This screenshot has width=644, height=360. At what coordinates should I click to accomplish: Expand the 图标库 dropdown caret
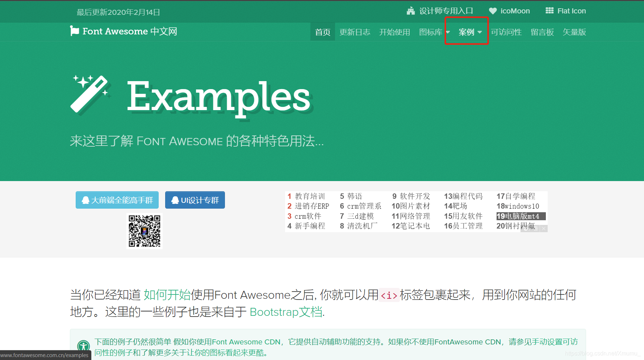448,32
